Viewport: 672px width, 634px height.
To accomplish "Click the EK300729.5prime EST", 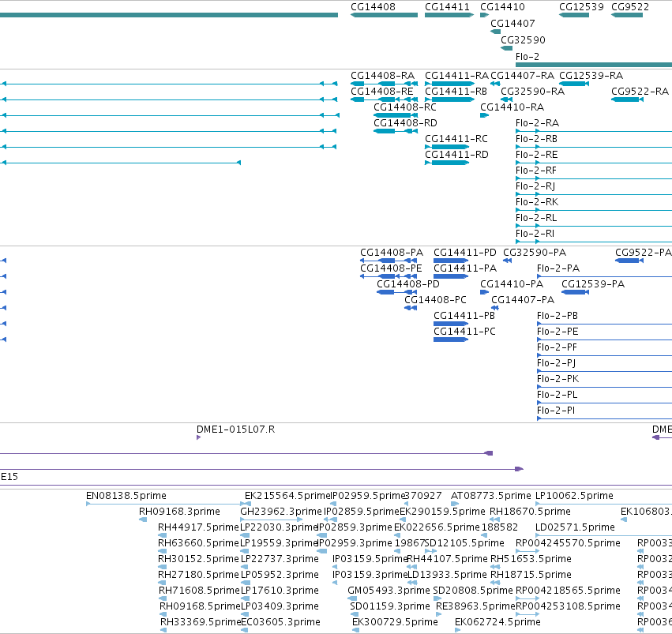I will 395,622.
